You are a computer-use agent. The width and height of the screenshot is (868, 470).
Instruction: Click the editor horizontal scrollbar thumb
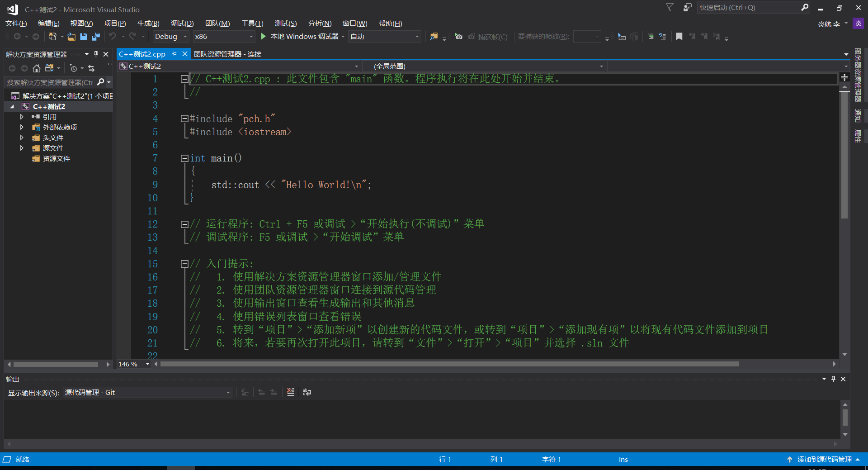450,364
